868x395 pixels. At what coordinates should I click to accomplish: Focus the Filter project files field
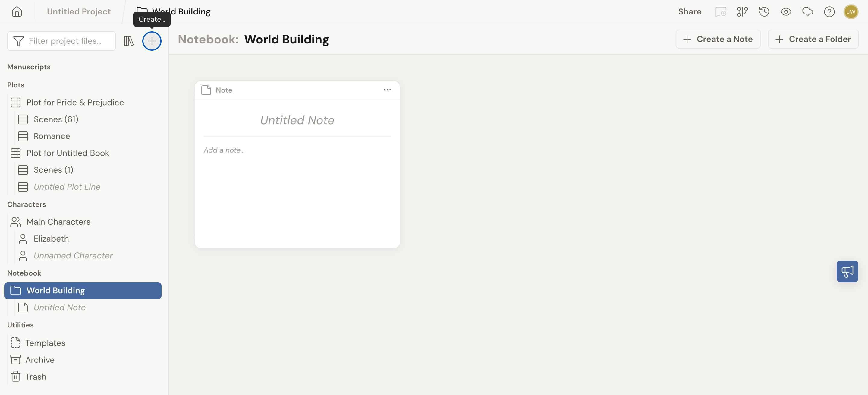(61, 41)
